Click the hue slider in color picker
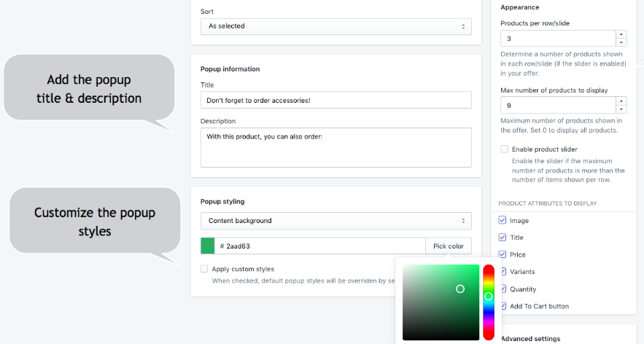 click(489, 302)
